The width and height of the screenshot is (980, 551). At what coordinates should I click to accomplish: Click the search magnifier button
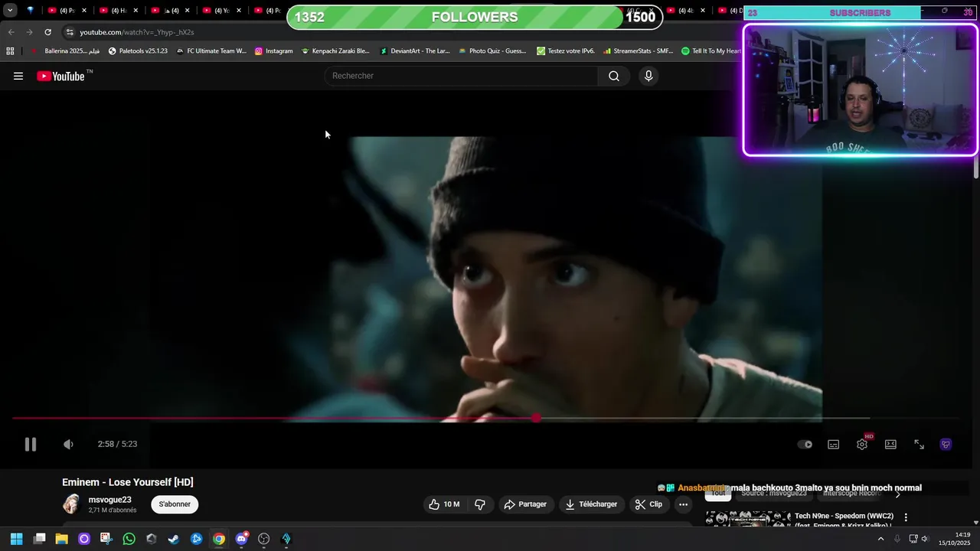pyautogui.click(x=614, y=76)
